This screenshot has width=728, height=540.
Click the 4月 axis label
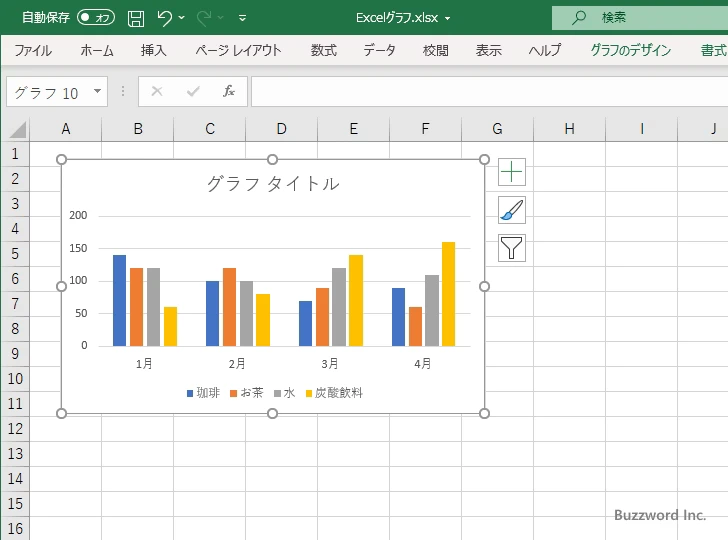(x=423, y=364)
